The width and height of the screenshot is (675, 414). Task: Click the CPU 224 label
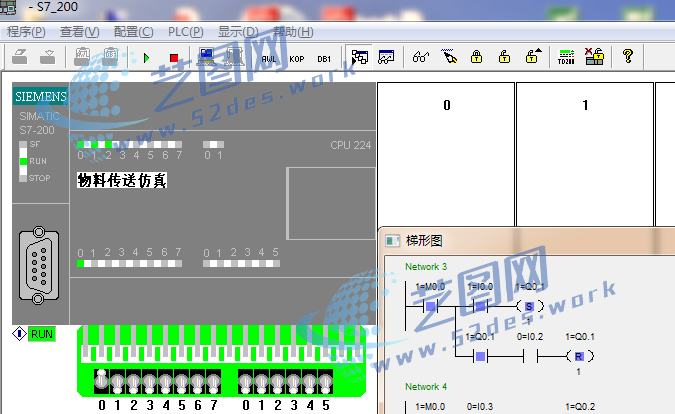[350, 145]
